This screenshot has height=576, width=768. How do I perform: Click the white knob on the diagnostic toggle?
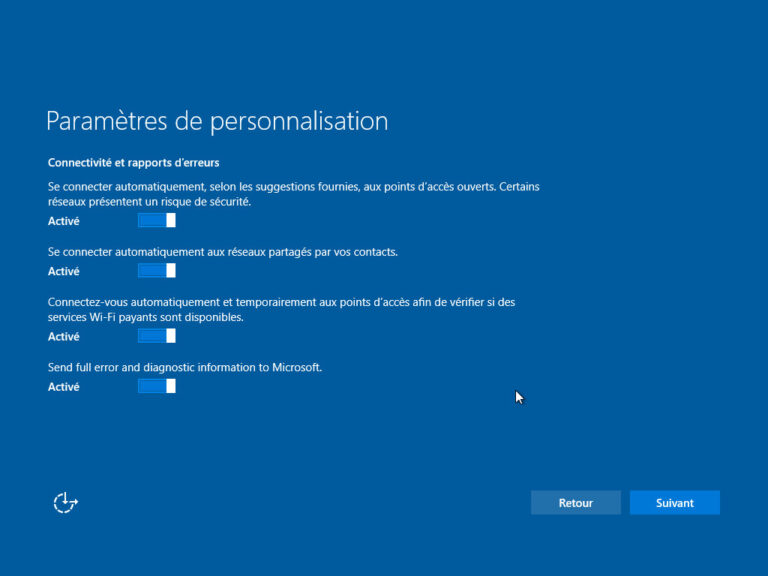pos(170,387)
